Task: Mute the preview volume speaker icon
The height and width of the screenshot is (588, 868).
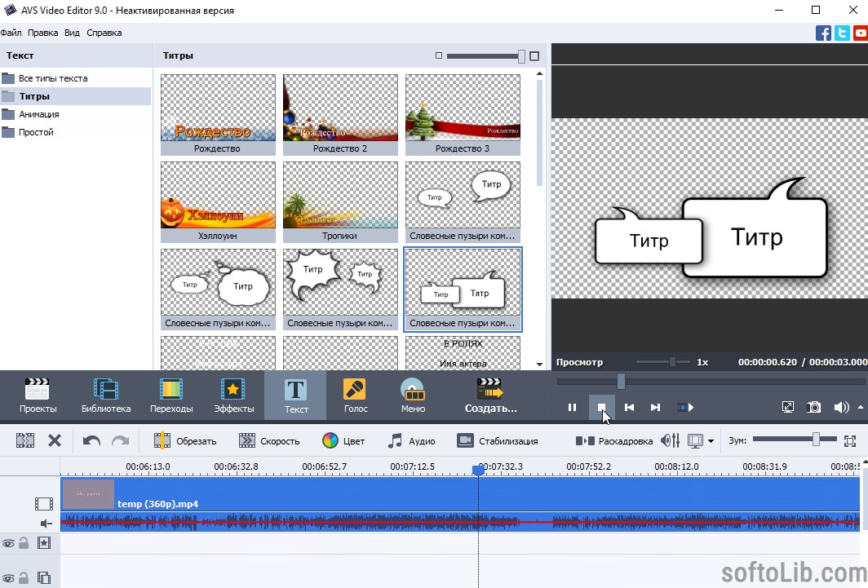Action: pos(841,408)
